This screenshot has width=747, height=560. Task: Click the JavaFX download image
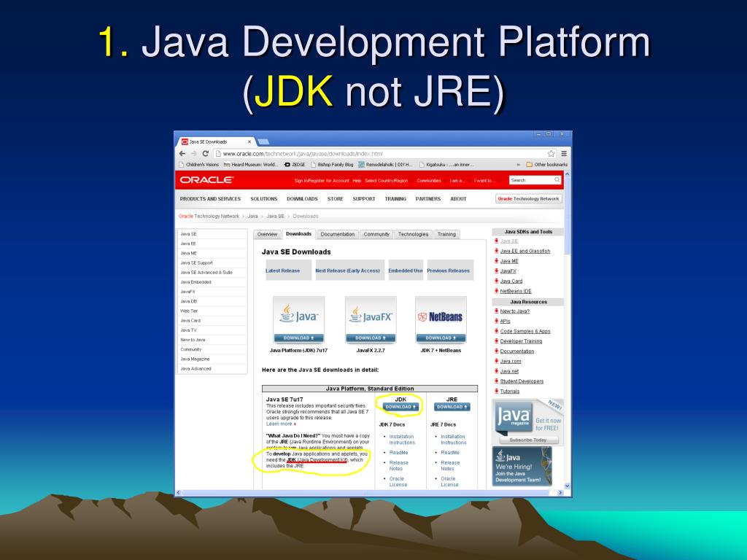click(x=371, y=319)
